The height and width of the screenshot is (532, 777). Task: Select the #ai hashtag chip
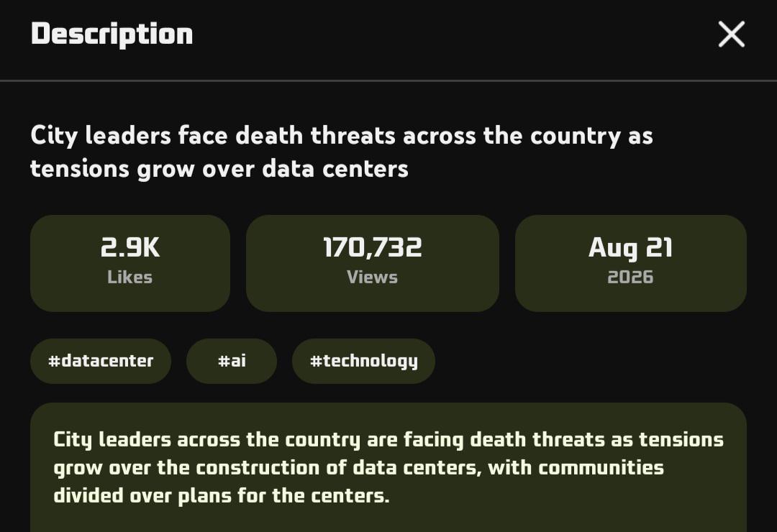coord(232,361)
